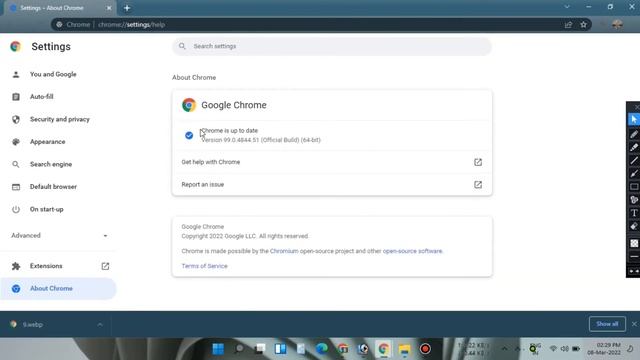
Task: Click Get help with Chrome
Action: (331, 162)
